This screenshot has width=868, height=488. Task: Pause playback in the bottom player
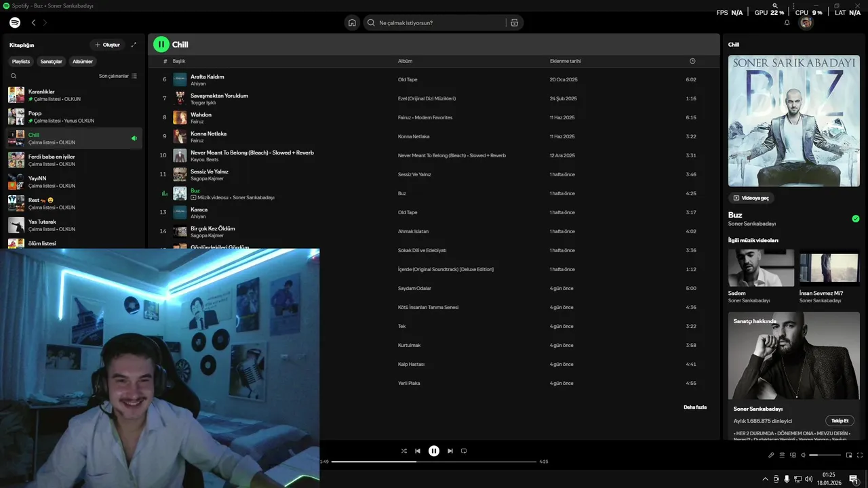(x=434, y=451)
